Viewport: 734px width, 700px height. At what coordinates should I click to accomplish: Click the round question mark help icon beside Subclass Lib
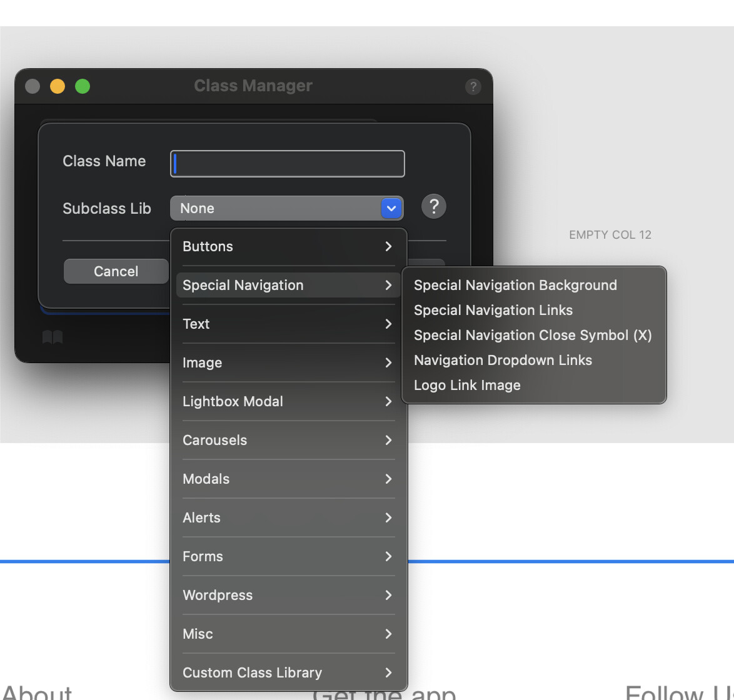(434, 206)
